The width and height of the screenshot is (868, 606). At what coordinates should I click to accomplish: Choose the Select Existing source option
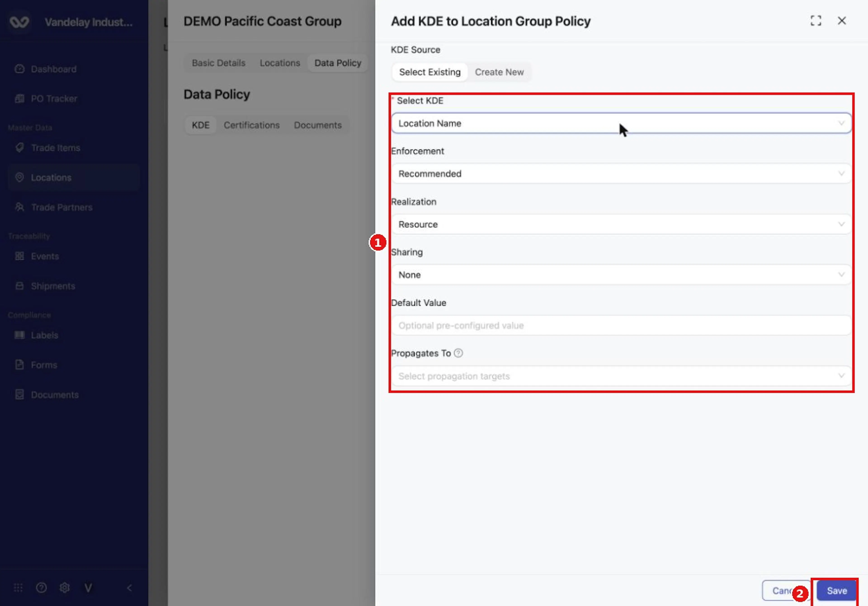tap(430, 72)
